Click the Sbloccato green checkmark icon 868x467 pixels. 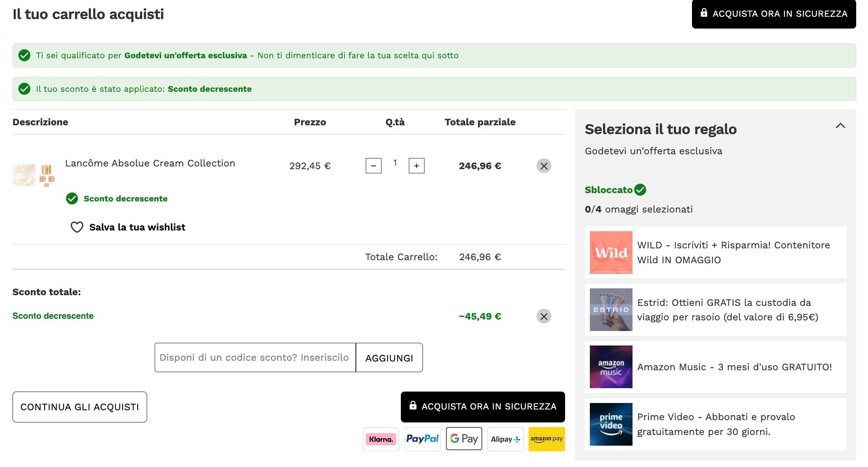pos(640,190)
